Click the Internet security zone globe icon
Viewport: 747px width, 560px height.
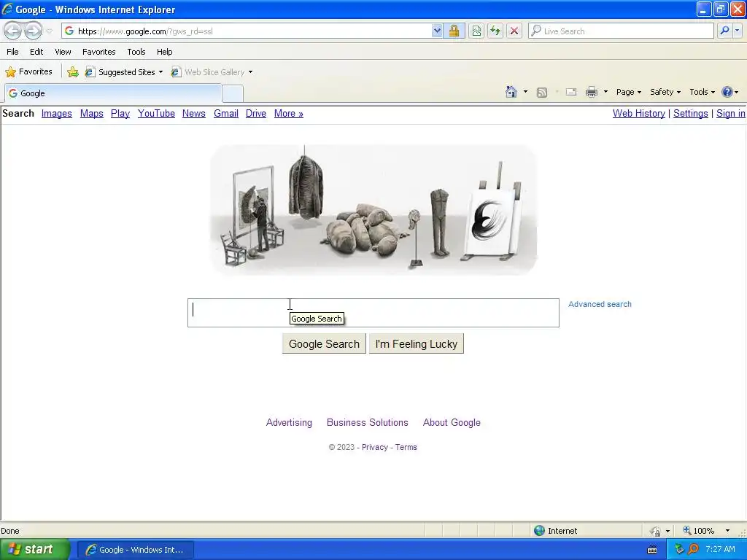[x=539, y=531]
